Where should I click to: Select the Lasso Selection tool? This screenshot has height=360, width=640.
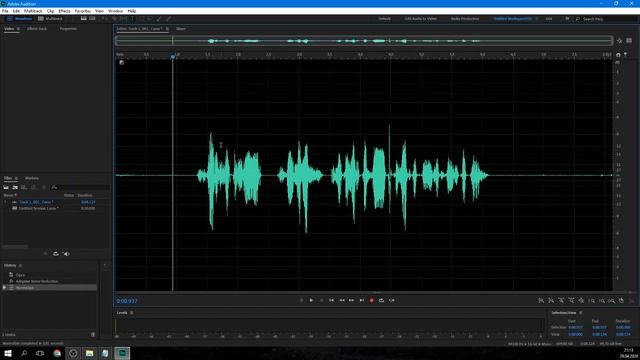pyautogui.click(x=150, y=19)
